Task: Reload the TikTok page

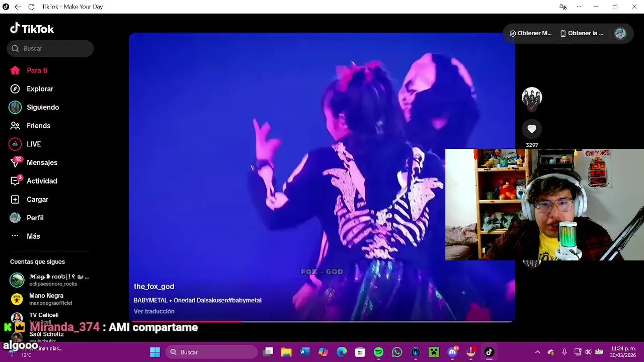Action: coord(31,7)
